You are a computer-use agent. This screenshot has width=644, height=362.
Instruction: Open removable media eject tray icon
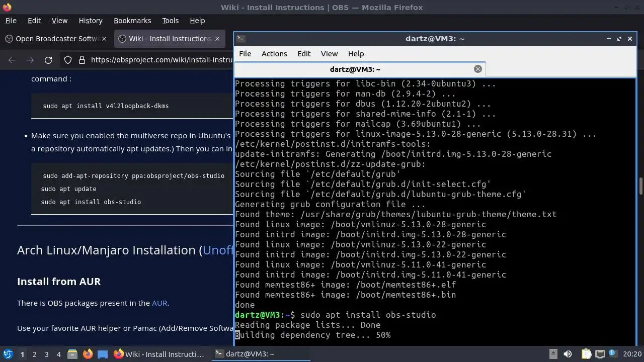553,354
